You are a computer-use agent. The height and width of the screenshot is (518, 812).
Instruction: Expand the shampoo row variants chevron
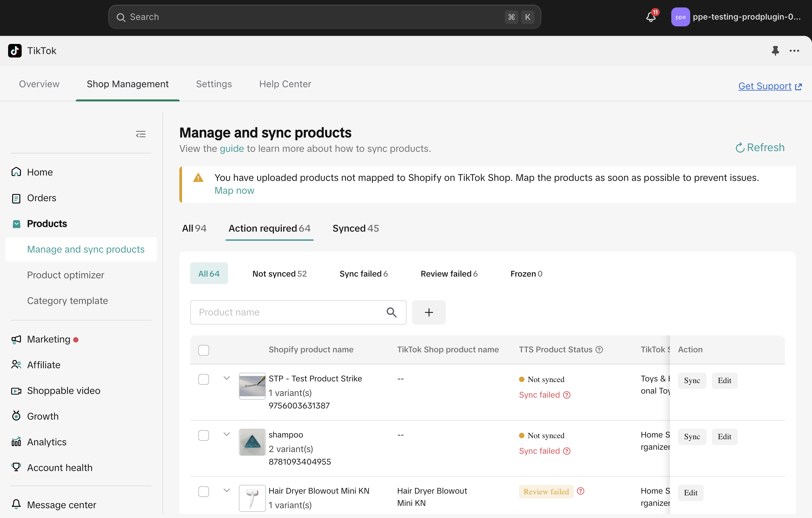coord(227,434)
